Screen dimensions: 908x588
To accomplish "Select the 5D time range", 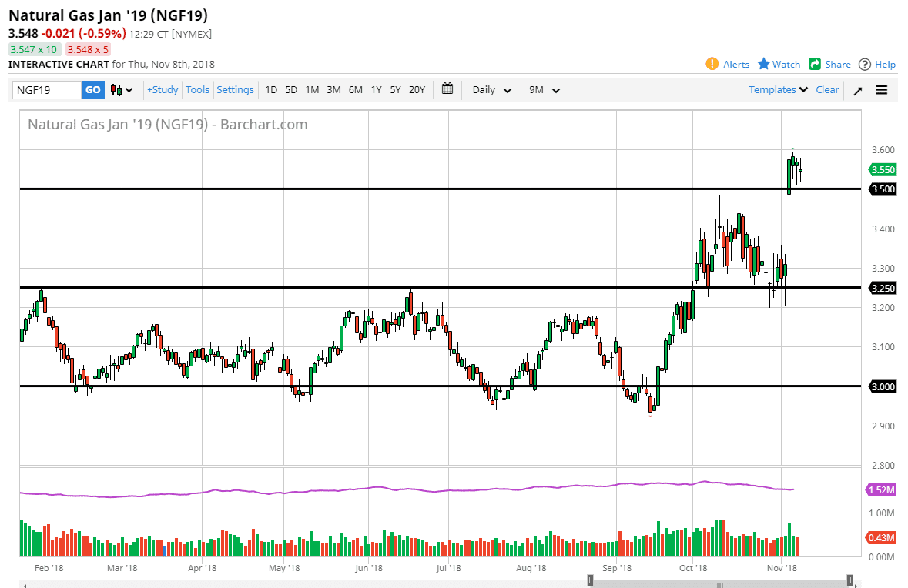I will pyautogui.click(x=291, y=90).
